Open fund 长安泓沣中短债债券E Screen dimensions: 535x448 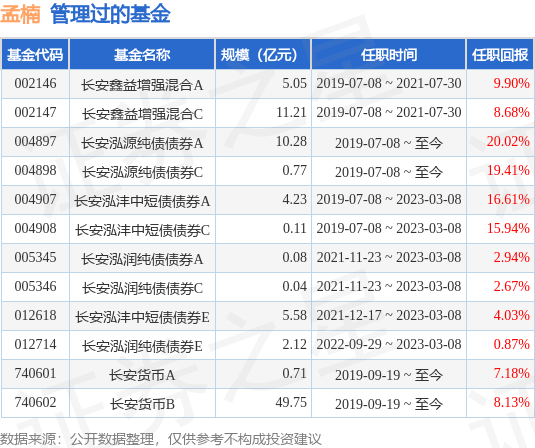[x=142, y=317]
